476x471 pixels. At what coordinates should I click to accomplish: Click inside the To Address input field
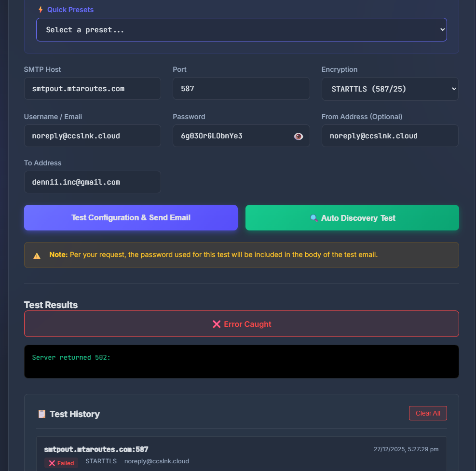coord(92,182)
